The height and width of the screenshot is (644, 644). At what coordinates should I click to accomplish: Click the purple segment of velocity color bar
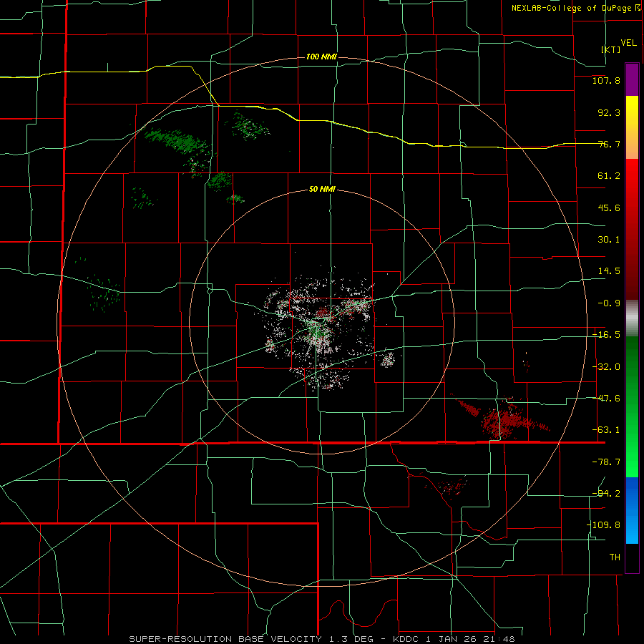click(632, 80)
